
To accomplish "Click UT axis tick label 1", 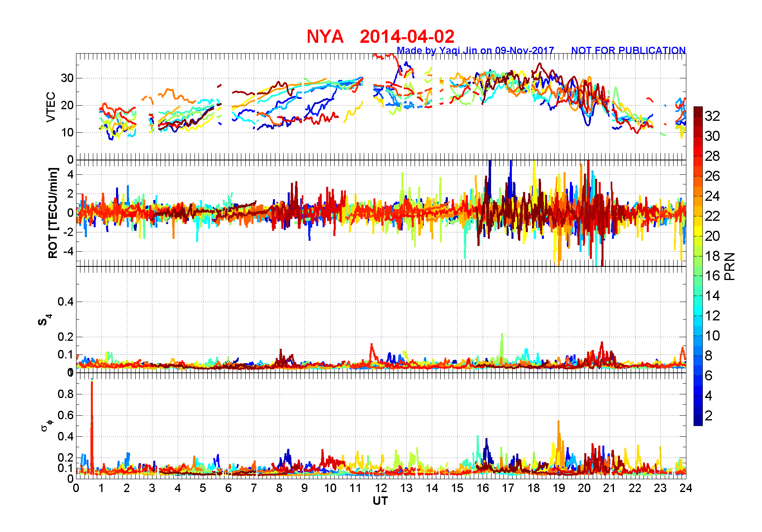I will pyautogui.click(x=101, y=488).
